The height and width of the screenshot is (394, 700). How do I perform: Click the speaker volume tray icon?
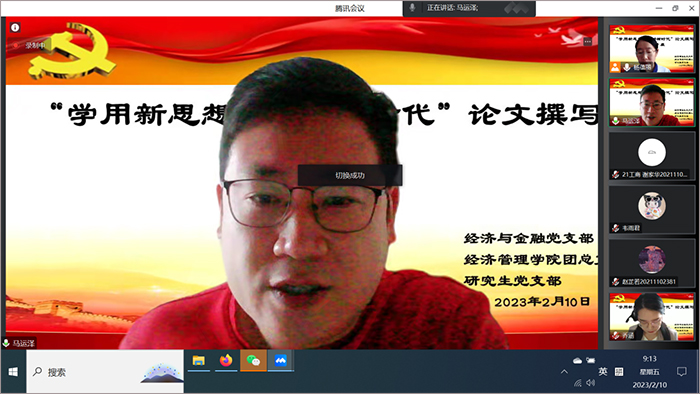pos(591,383)
